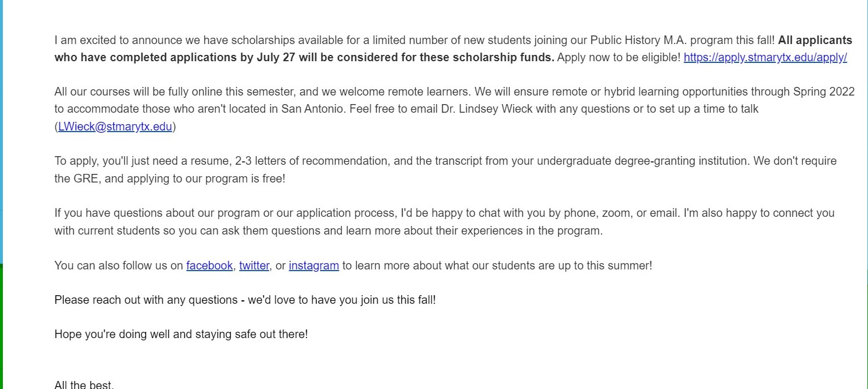Click the "You can also follow us on" text
868x389 pixels.
(x=119, y=265)
